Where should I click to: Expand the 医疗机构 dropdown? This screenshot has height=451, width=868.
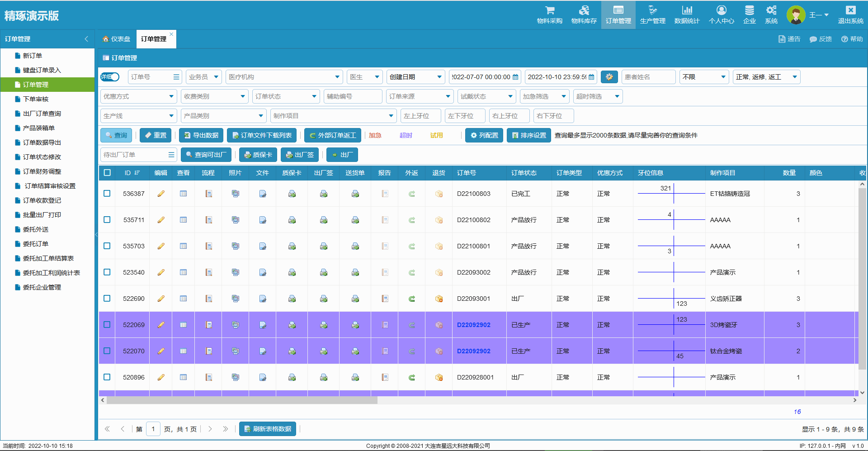[x=284, y=77]
